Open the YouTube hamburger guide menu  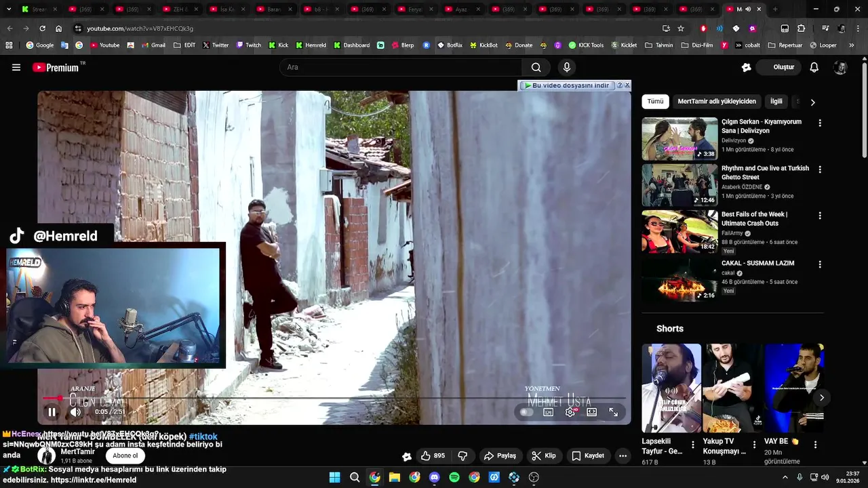pyautogui.click(x=16, y=67)
